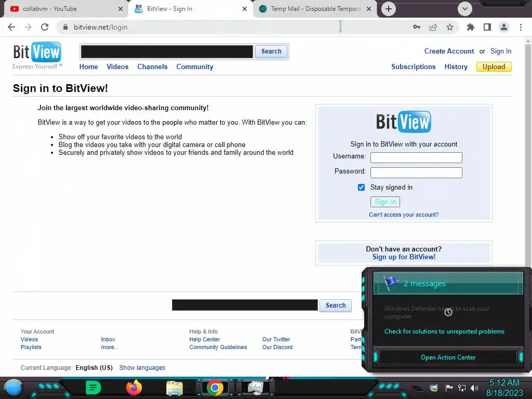Open File Explorer from the taskbar
This screenshot has width=532, height=399.
pyautogui.click(x=175, y=388)
